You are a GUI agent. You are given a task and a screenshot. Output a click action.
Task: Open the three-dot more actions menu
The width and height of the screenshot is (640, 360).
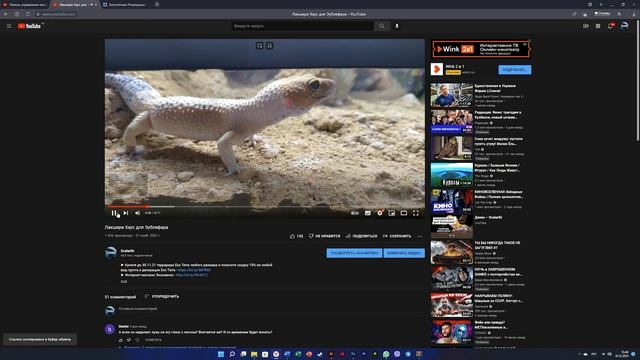point(420,236)
